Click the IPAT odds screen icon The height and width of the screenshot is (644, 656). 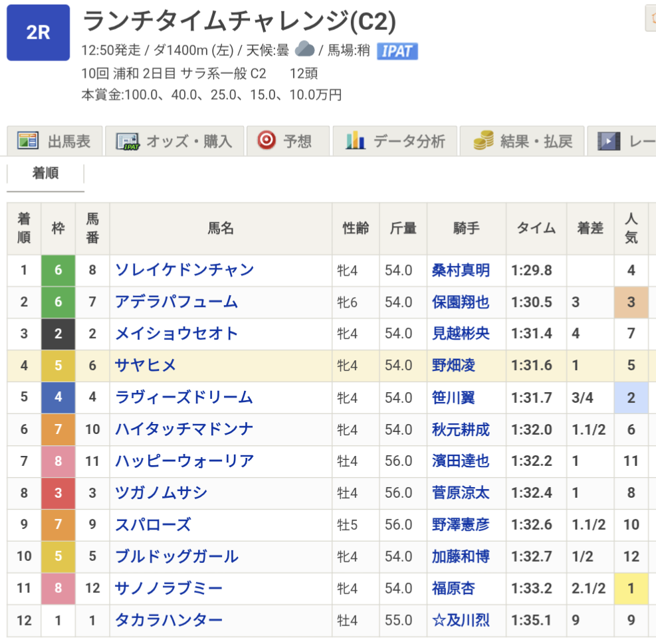point(126,141)
